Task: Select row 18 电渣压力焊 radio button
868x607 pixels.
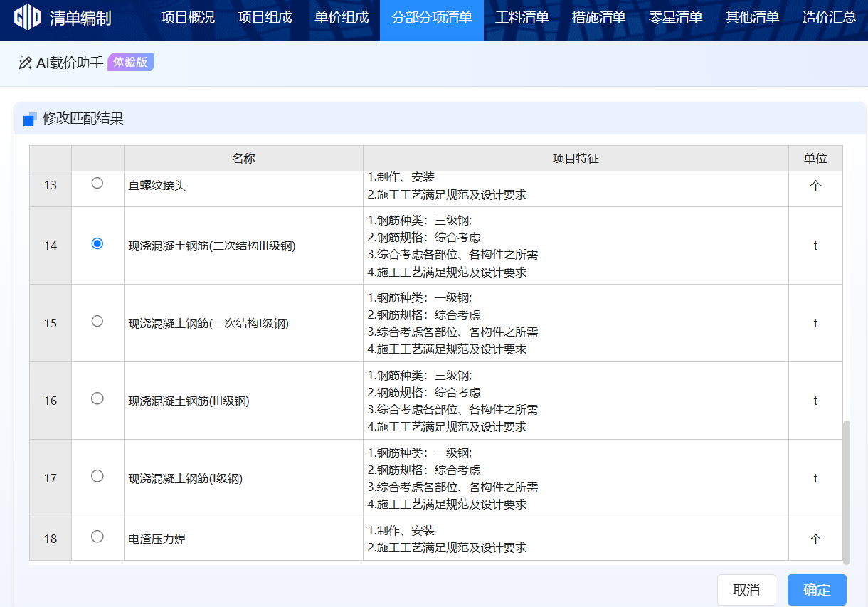Action: point(97,539)
